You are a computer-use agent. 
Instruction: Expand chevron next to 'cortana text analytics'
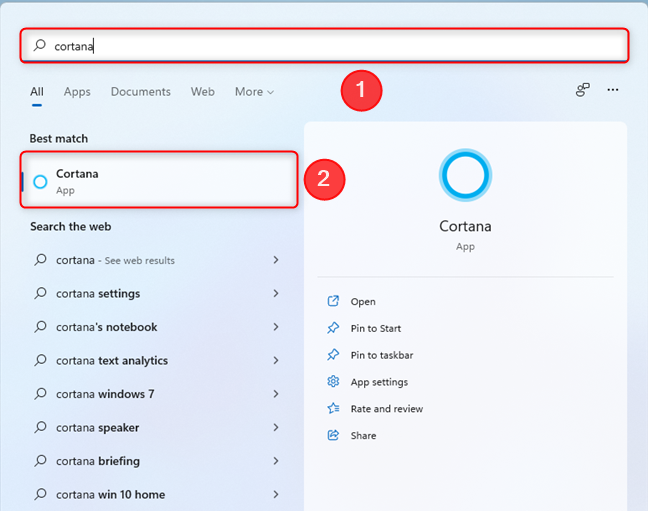pyautogui.click(x=276, y=360)
